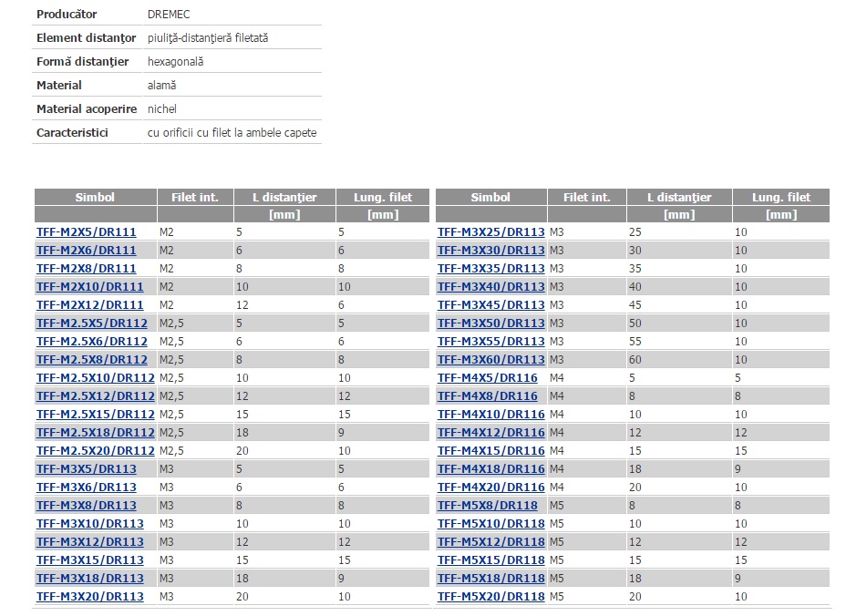Follow the TFF-M4X20/DR116 link
The height and width of the screenshot is (616, 846).
[491, 488]
